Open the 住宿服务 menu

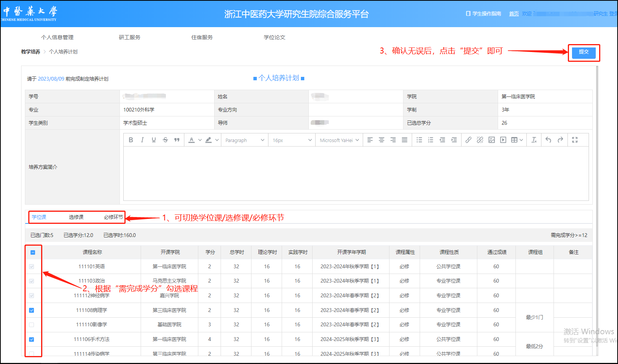202,37
